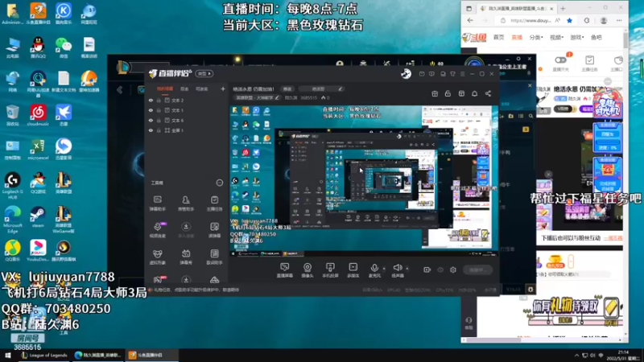Hide the 文本 1 source layer
The height and width of the screenshot is (362, 644).
click(x=151, y=110)
